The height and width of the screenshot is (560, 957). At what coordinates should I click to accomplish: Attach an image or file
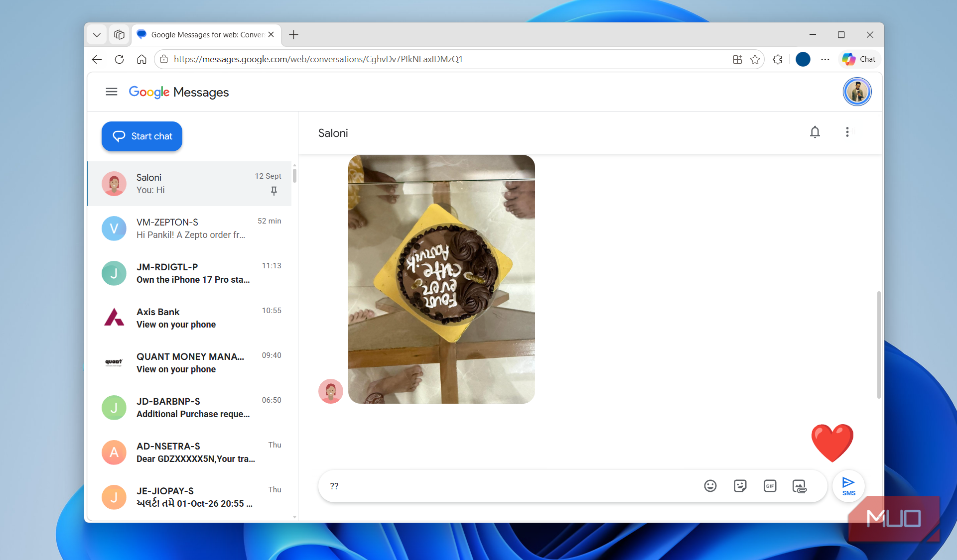(800, 486)
